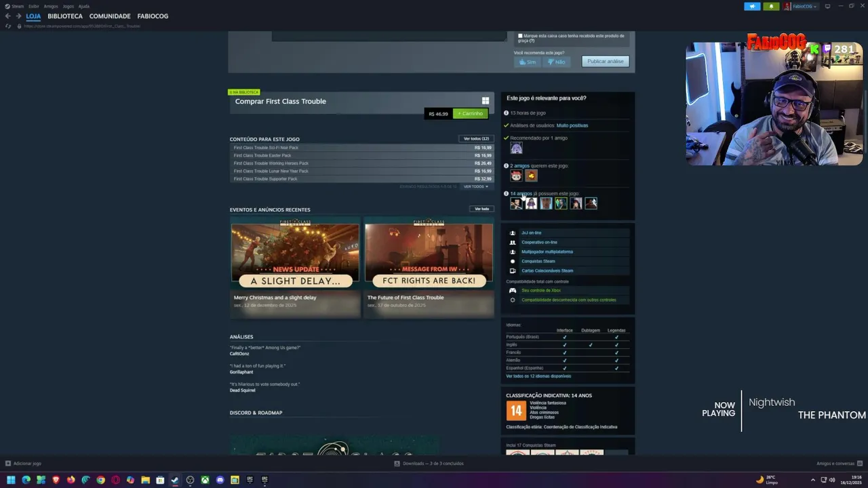Image resolution: width=868 pixels, height=488 pixels.
Task: Go forward using the forward arrow
Action: point(18,16)
